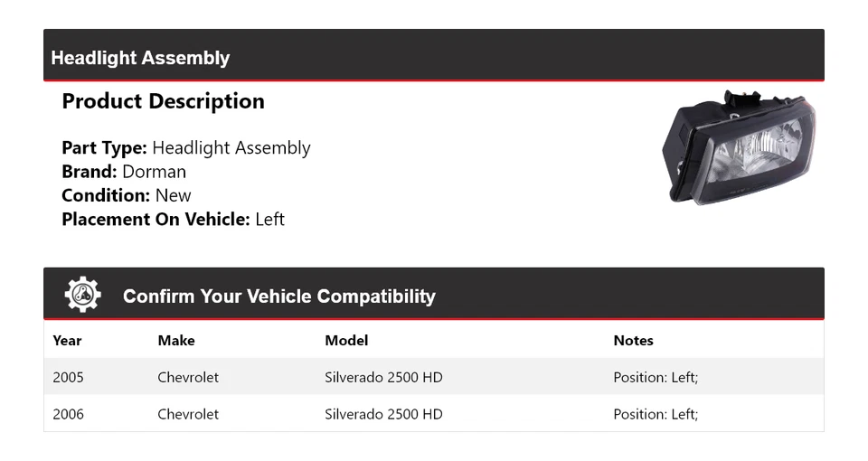
Task: Select the 2005 year cell
Action: (68, 377)
